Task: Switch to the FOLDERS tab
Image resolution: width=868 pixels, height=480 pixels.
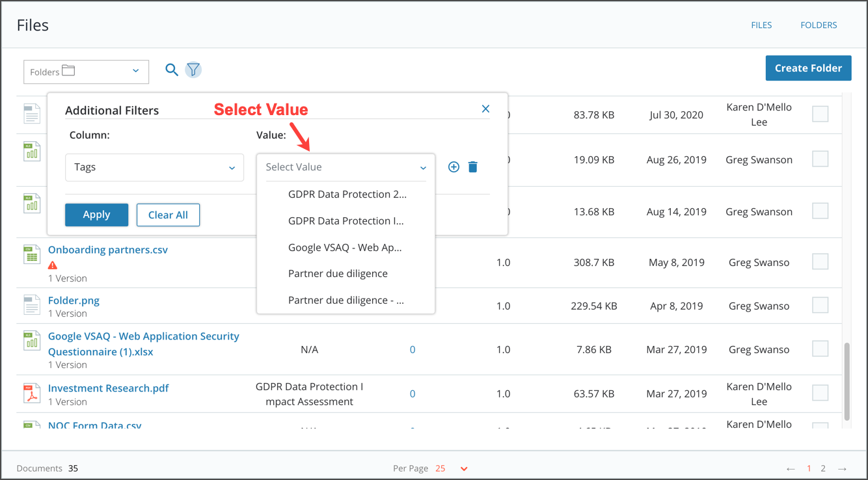Action: point(819,25)
